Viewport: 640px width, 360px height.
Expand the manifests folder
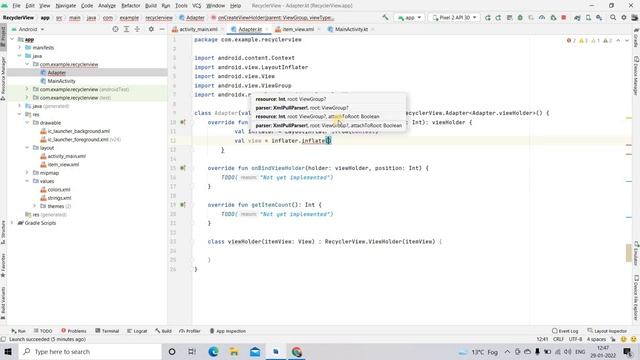(20, 48)
